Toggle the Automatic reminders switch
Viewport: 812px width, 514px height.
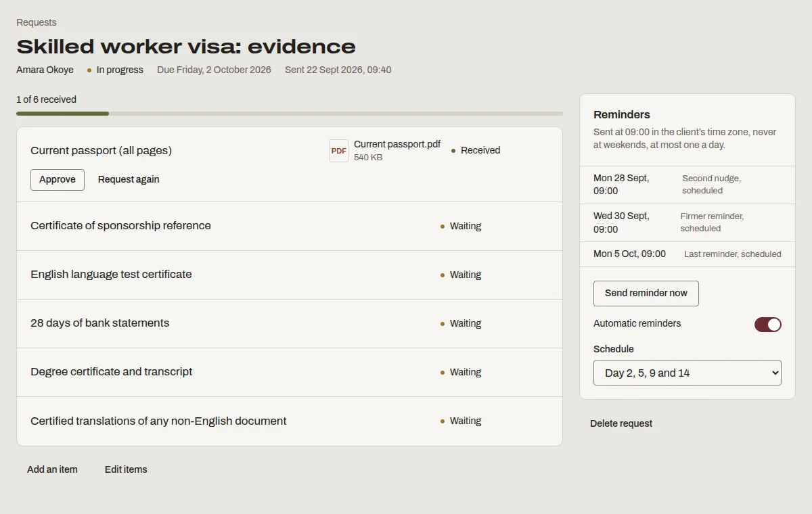pos(768,325)
